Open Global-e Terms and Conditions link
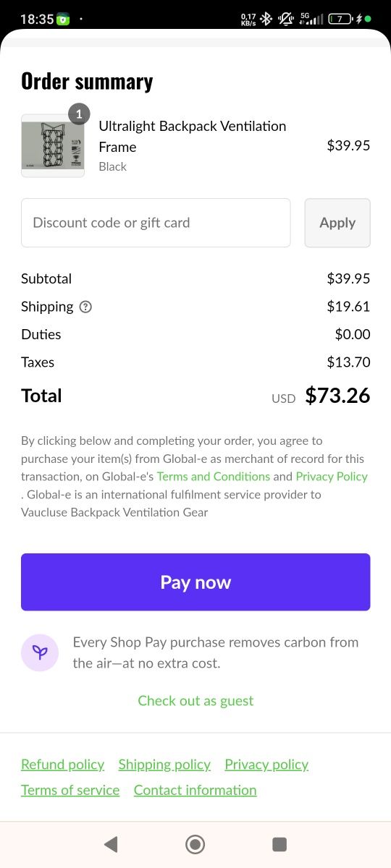Screen dimensions: 391x868 click(x=214, y=477)
